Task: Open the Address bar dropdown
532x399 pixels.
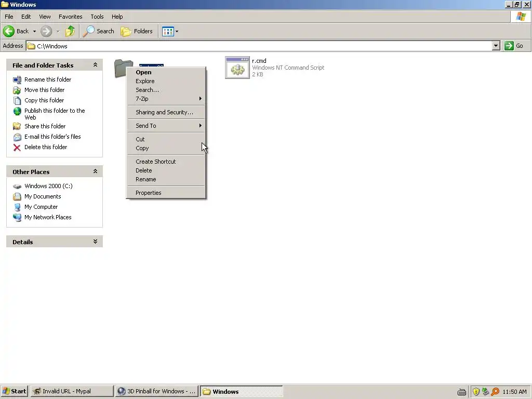Action: point(496,46)
